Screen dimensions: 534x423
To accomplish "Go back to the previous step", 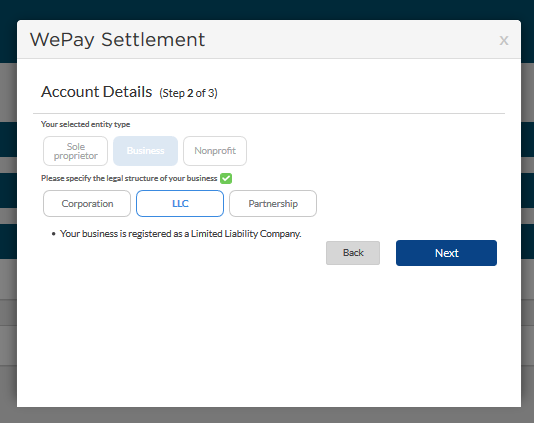I will tap(353, 253).
